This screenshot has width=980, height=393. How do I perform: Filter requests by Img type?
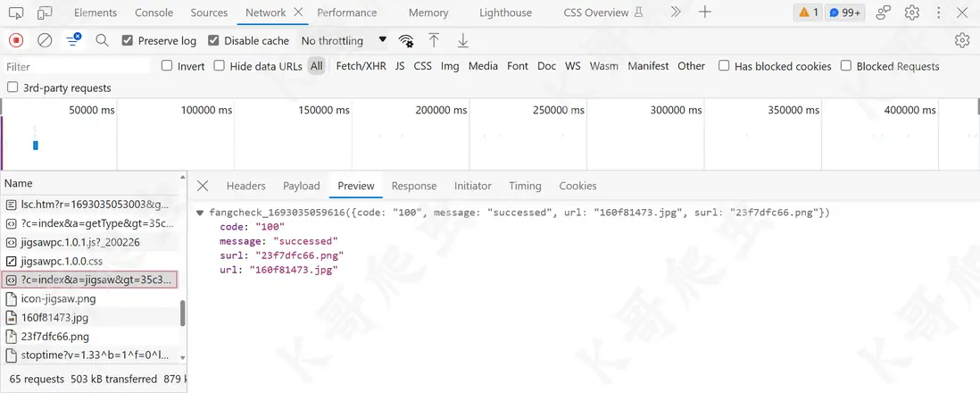tap(450, 66)
